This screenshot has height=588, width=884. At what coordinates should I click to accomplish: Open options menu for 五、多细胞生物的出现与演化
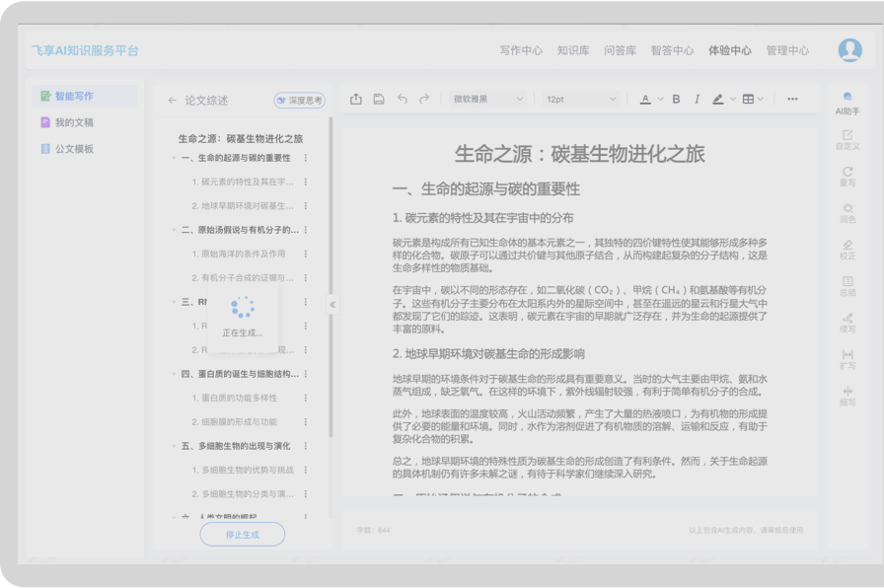pos(306,446)
